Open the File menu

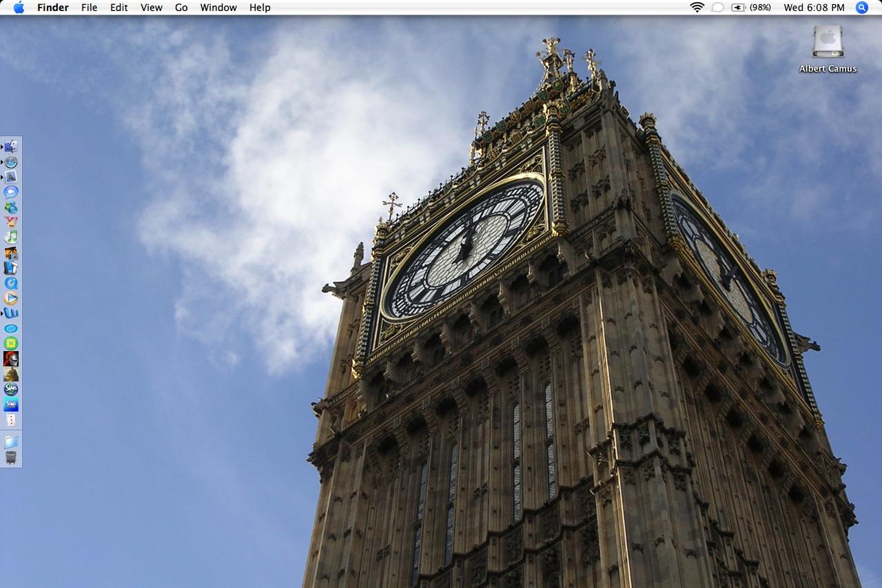[x=89, y=8]
